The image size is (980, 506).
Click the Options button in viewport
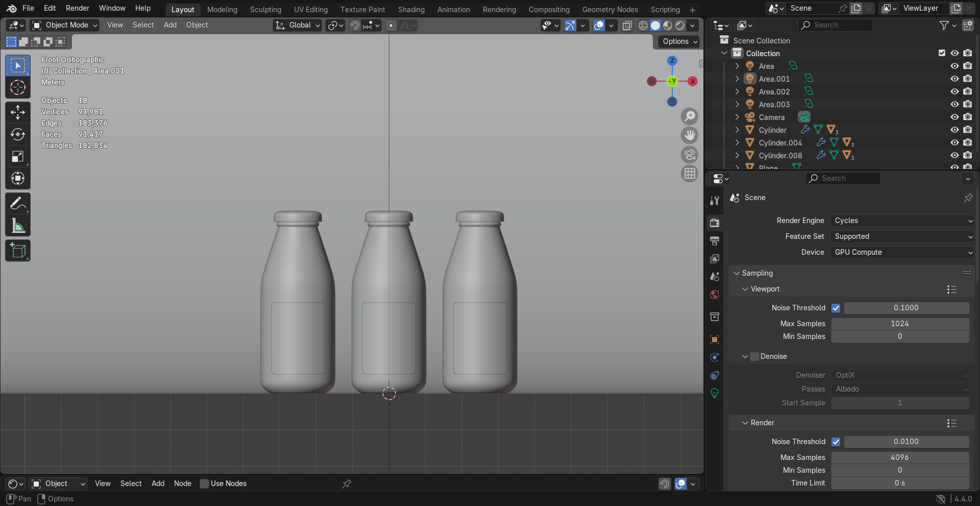[680, 41]
